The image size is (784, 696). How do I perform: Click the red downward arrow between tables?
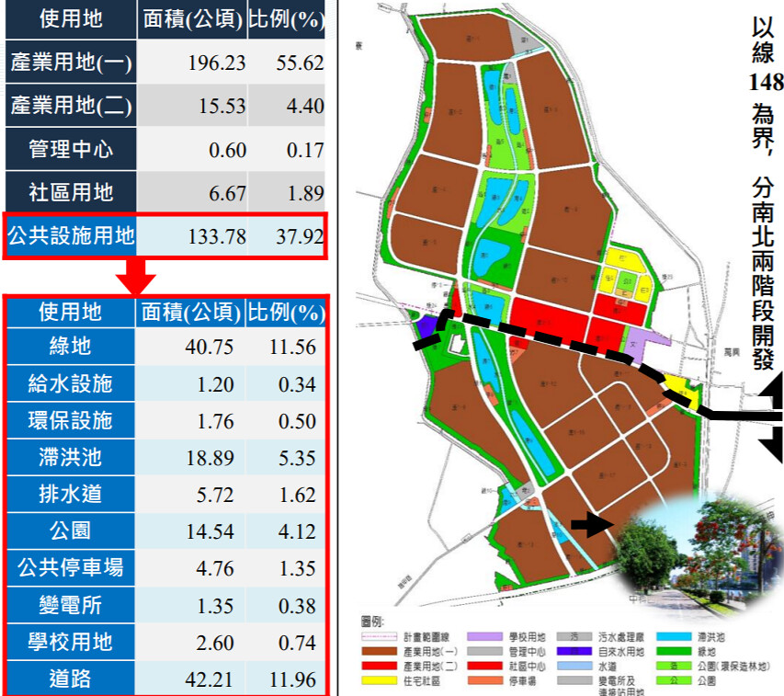[135, 275]
